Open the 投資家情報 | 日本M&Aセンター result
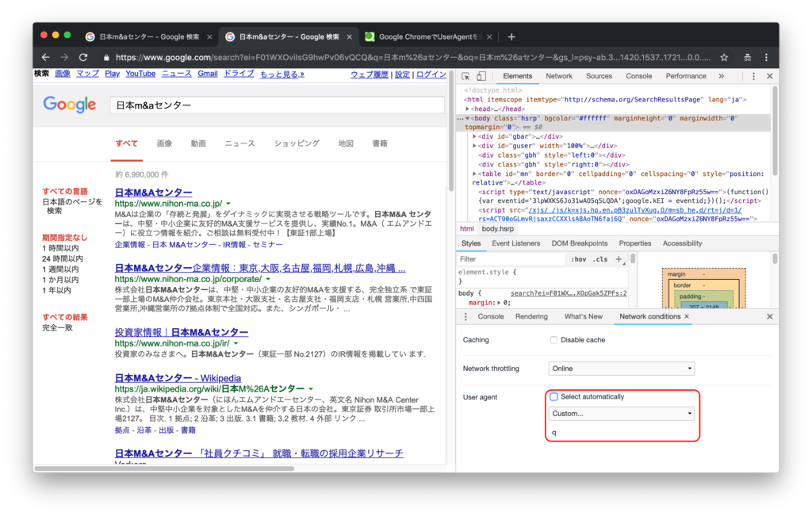Image resolution: width=812 pixels, height=516 pixels. click(x=182, y=332)
